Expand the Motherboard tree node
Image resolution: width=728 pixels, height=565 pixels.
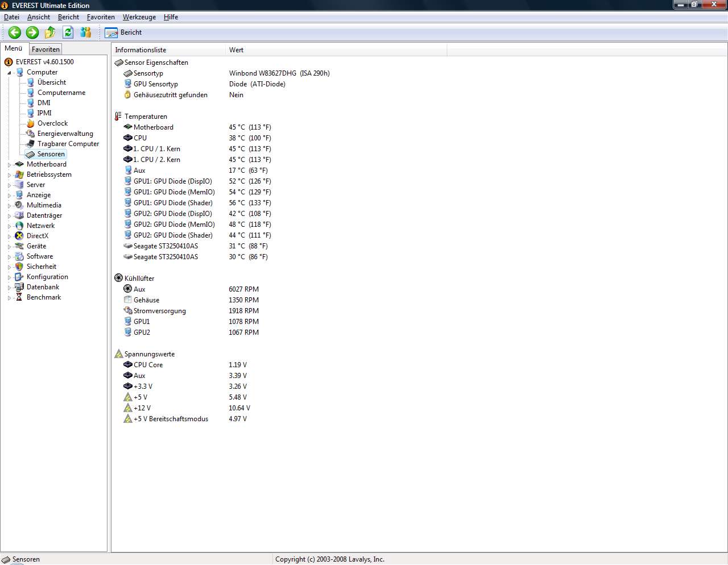[x=9, y=165]
